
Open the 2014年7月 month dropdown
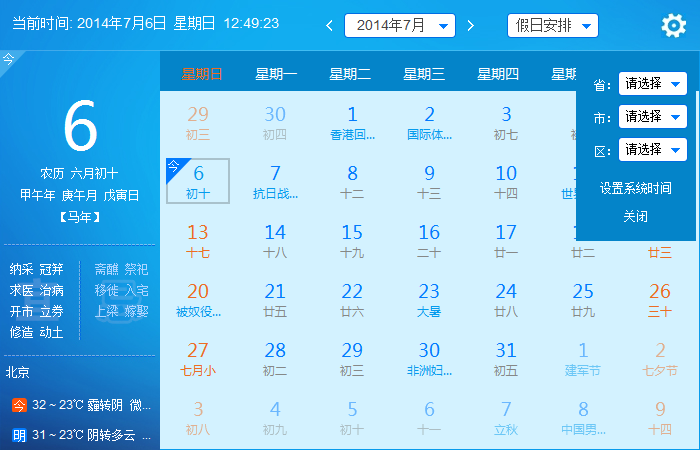tap(399, 26)
